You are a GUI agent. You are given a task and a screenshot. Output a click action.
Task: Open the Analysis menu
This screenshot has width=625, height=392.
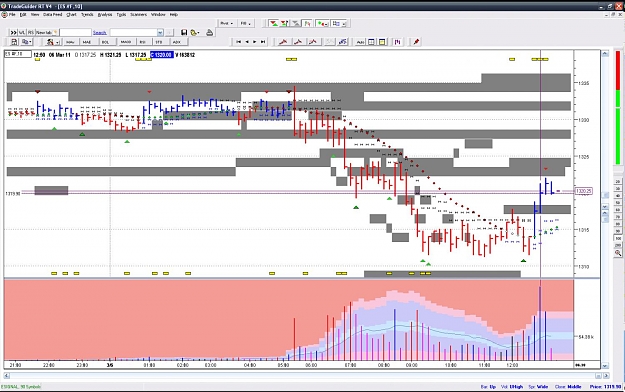105,14
